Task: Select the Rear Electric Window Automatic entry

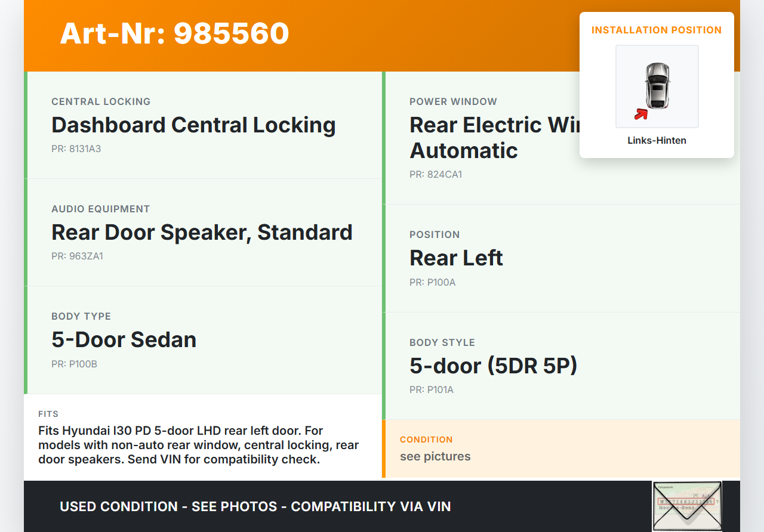Action: (493, 137)
